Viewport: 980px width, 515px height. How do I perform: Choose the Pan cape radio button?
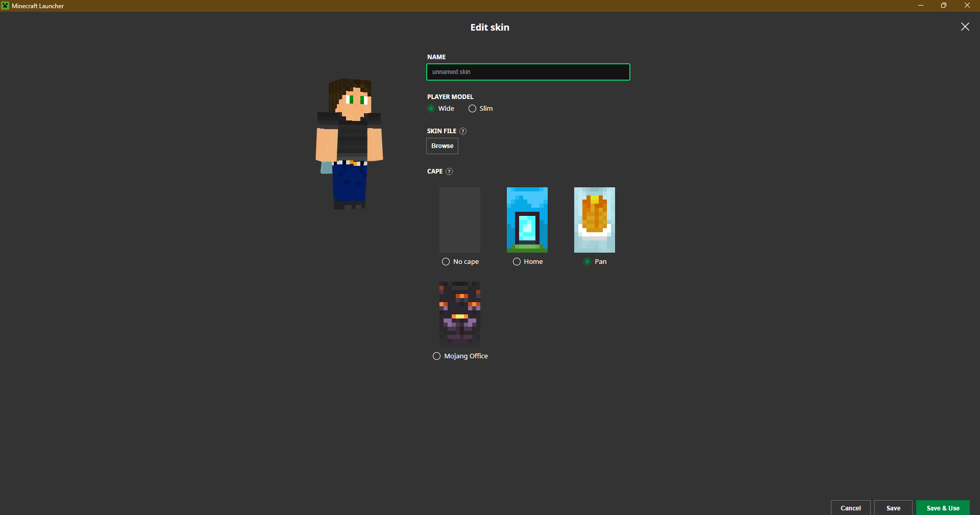(587, 262)
